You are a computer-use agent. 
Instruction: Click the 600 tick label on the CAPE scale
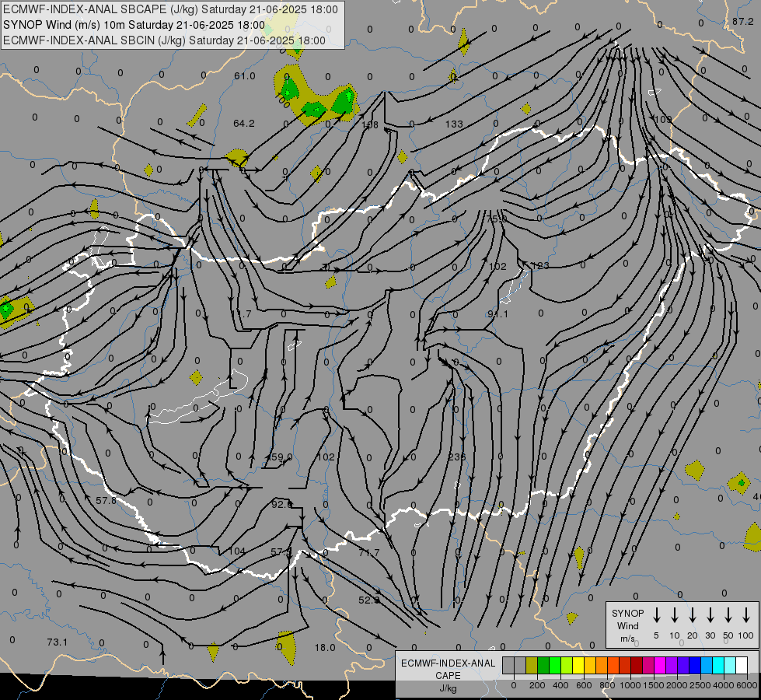[584, 685]
